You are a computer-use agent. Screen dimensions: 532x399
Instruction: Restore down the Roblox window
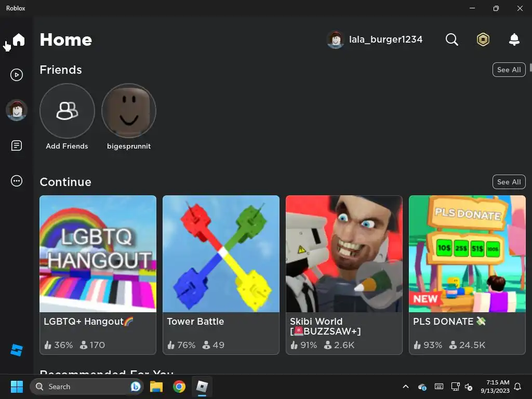(x=496, y=8)
